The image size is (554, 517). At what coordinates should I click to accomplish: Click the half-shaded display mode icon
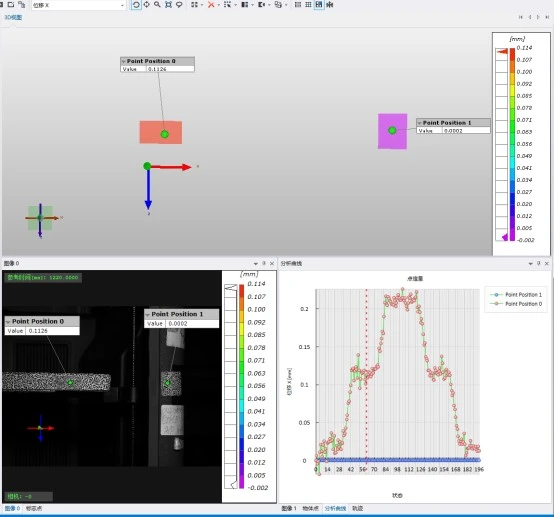[244, 5]
